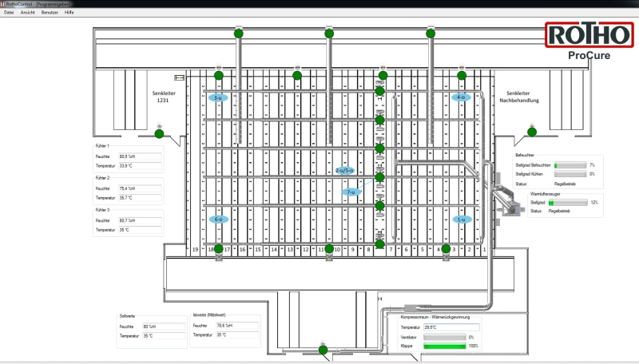
Task: Click green indicator in Senkleiter Nachbehandlung room
Action: (532, 132)
